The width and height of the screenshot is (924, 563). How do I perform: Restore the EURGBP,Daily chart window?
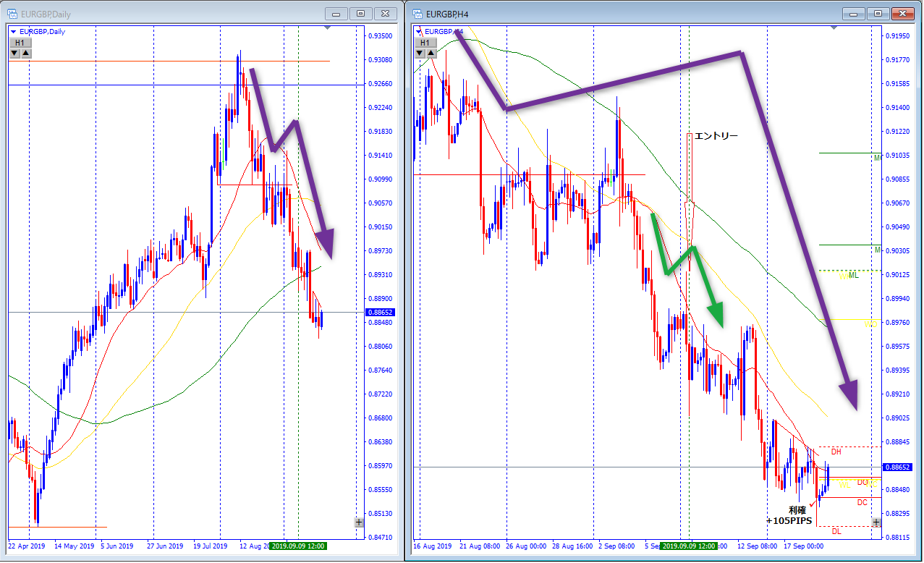pos(361,13)
